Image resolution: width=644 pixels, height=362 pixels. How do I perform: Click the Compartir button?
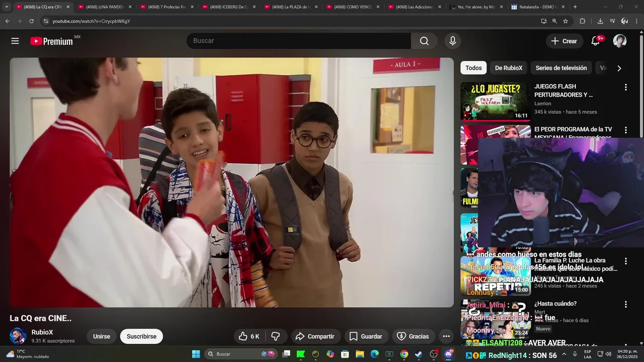click(x=315, y=336)
